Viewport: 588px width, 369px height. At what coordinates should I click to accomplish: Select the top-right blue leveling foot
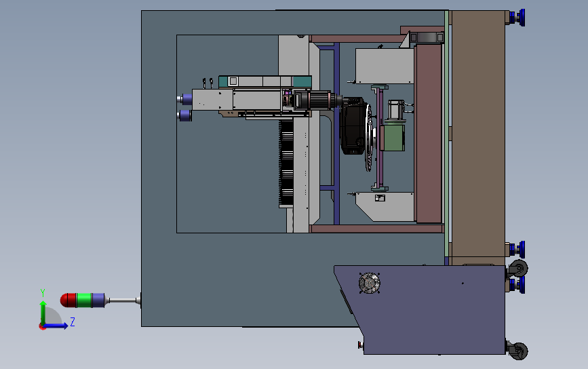coord(517,18)
